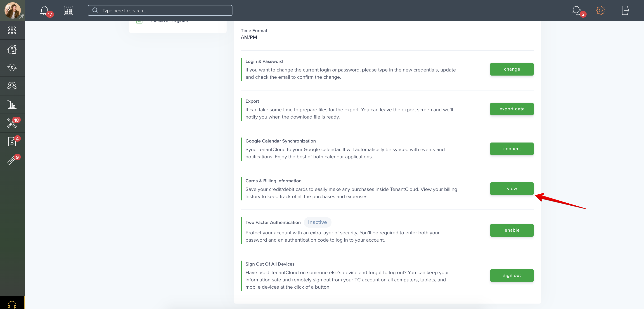Click the magnifier icon in search box
This screenshot has width=644, height=309.
95,10
